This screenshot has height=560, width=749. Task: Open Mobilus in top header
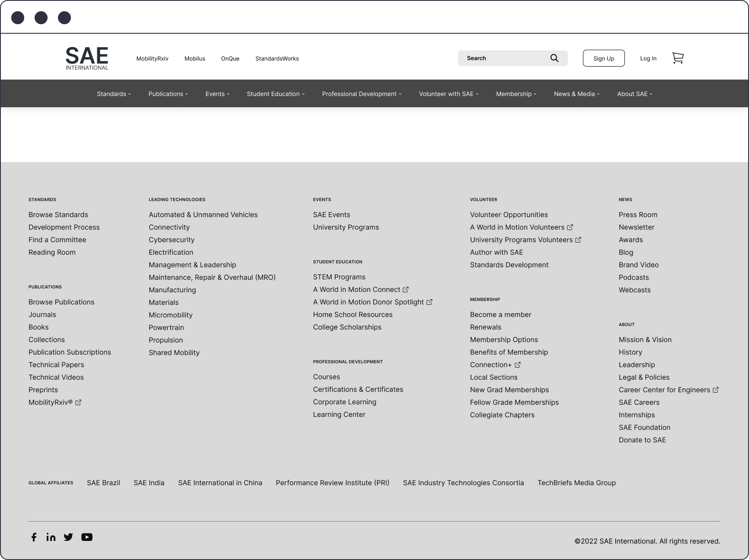(x=195, y=58)
